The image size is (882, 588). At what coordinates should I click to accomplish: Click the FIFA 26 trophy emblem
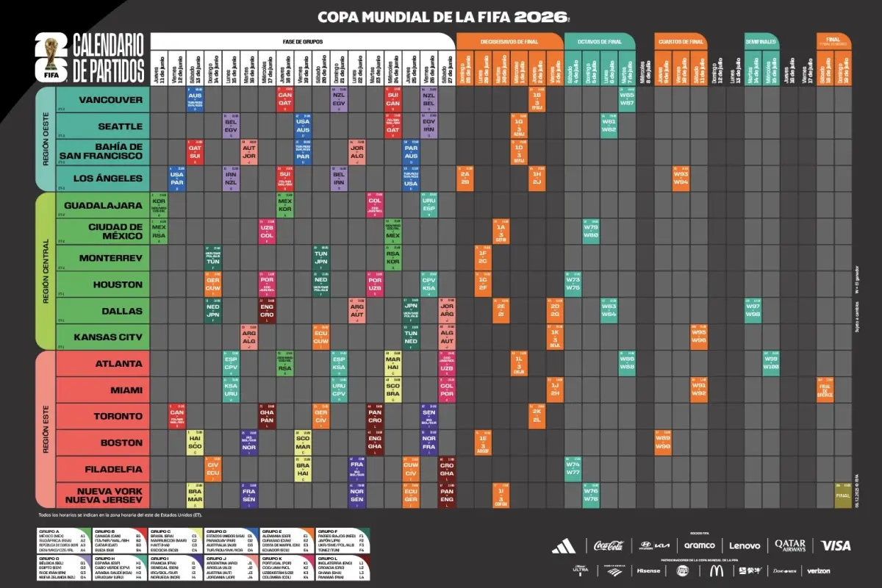pyautogui.click(x=51, y=57)
